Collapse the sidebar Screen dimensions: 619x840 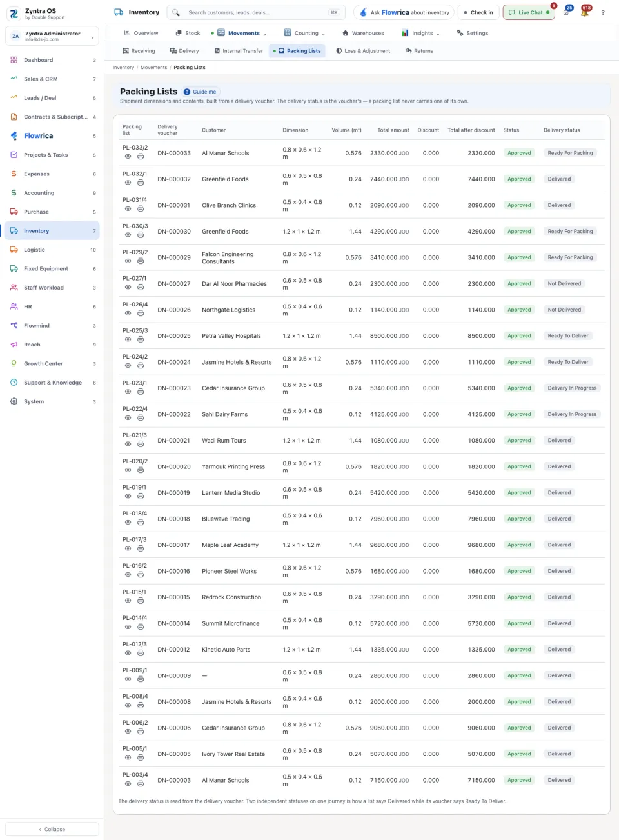pos(52,829)
